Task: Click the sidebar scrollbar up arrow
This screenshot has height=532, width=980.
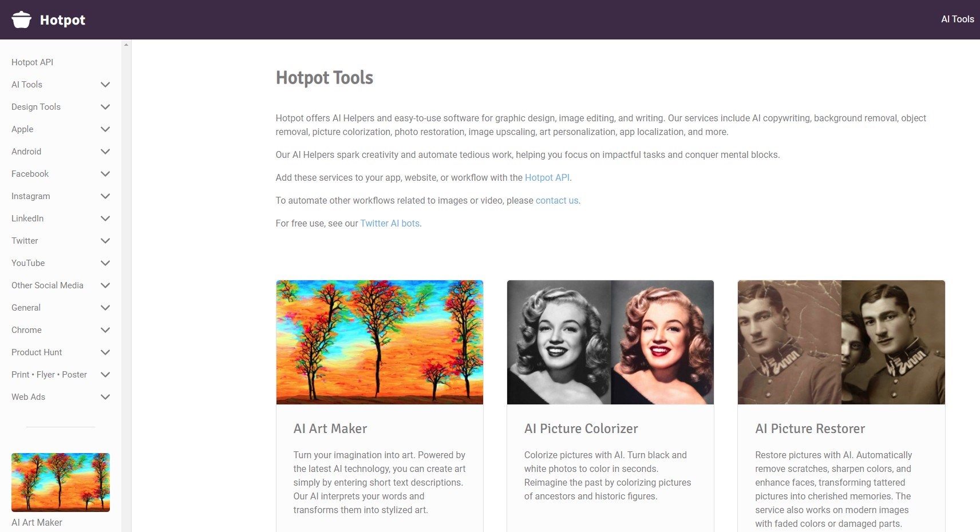Action: (x=126, y=44)
